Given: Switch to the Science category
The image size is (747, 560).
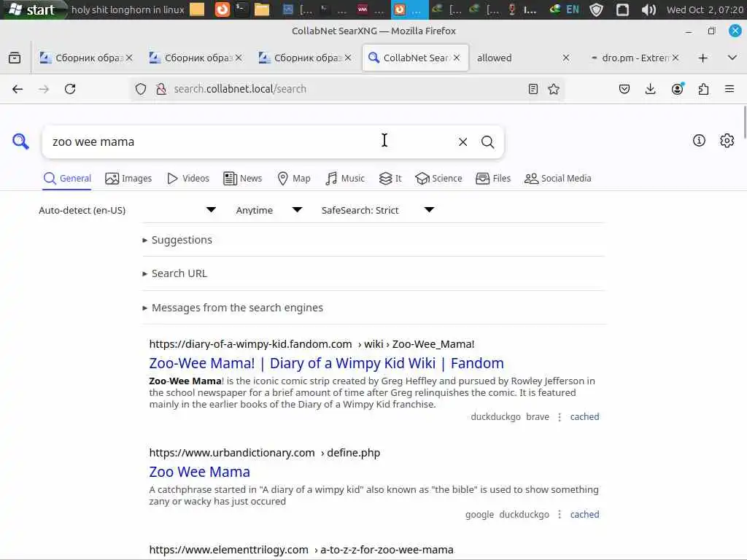Looking at the screenshot, I should coord(438,179).
